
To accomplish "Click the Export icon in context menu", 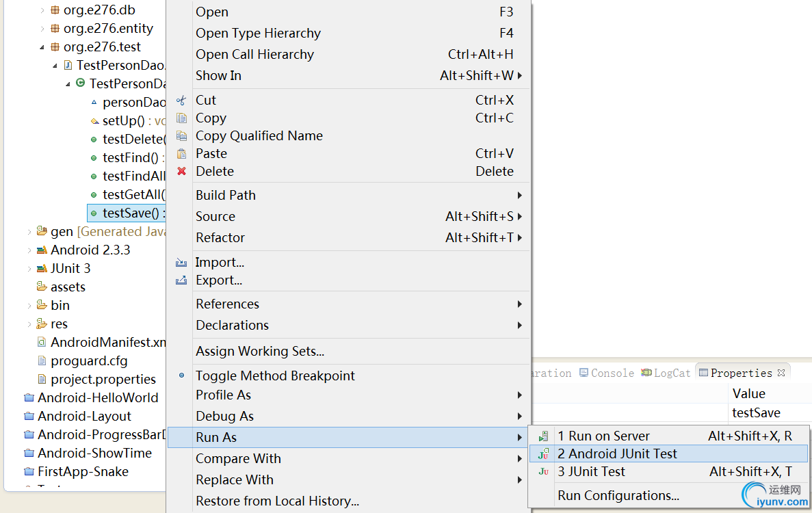I will coord(181,280).
